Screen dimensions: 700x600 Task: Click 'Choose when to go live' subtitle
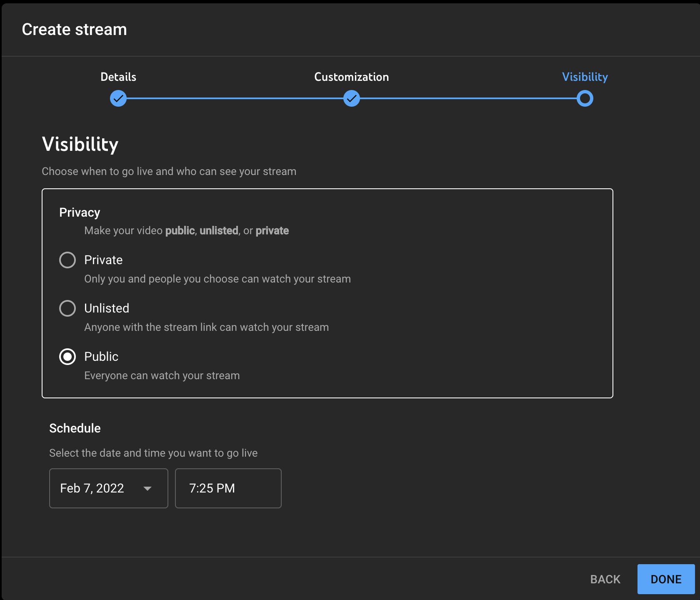169,171
